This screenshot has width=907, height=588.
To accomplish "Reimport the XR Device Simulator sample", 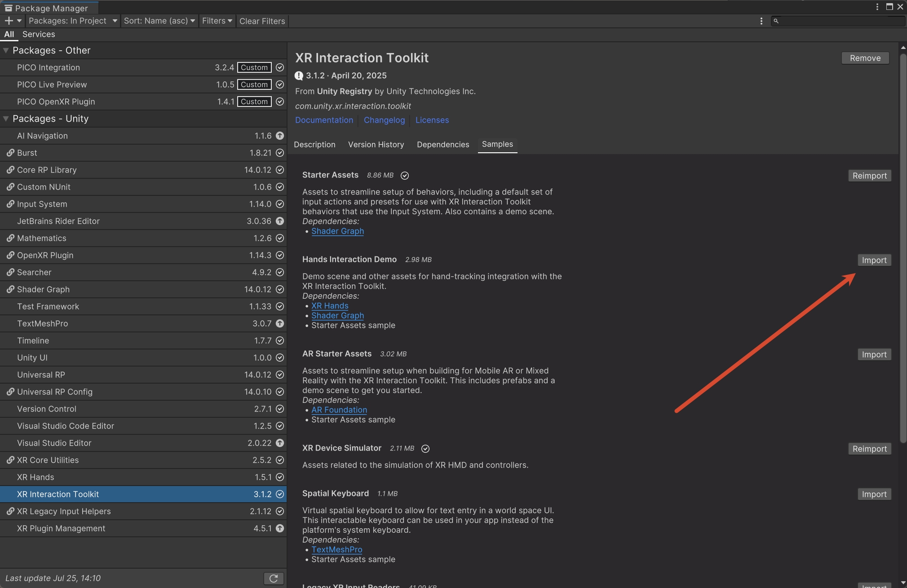I will click(870, 449).
